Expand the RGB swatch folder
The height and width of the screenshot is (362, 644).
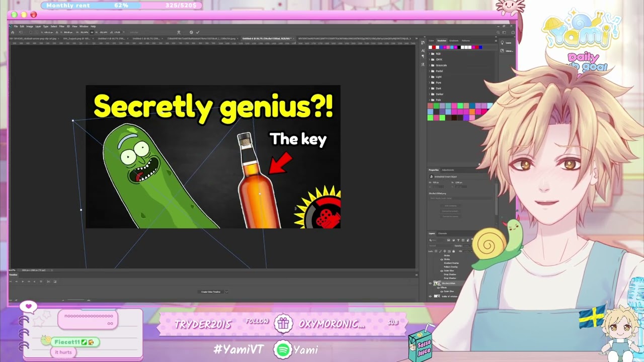[x=429, y=54]
